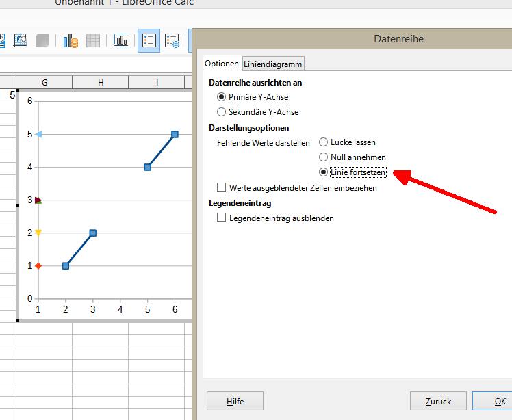Select column H header
Viewport: 512px width, 420px height.
pyautogui.click(x=100, y=83)
